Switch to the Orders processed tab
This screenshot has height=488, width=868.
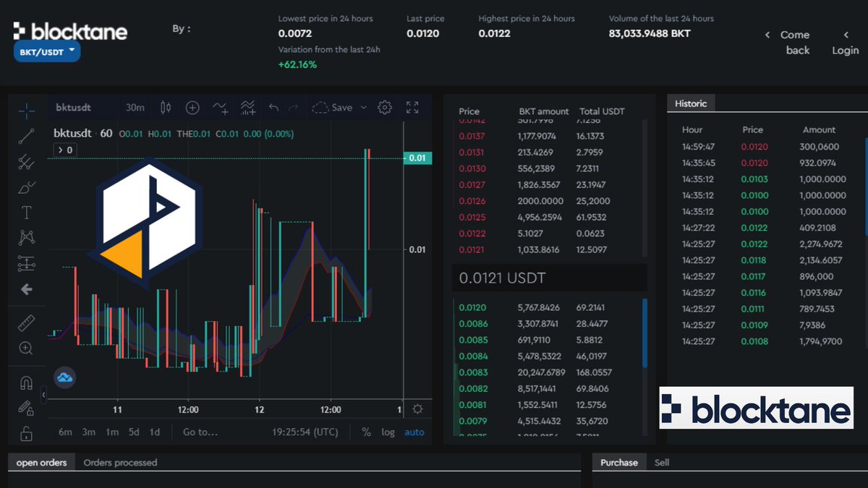(120, 462)
